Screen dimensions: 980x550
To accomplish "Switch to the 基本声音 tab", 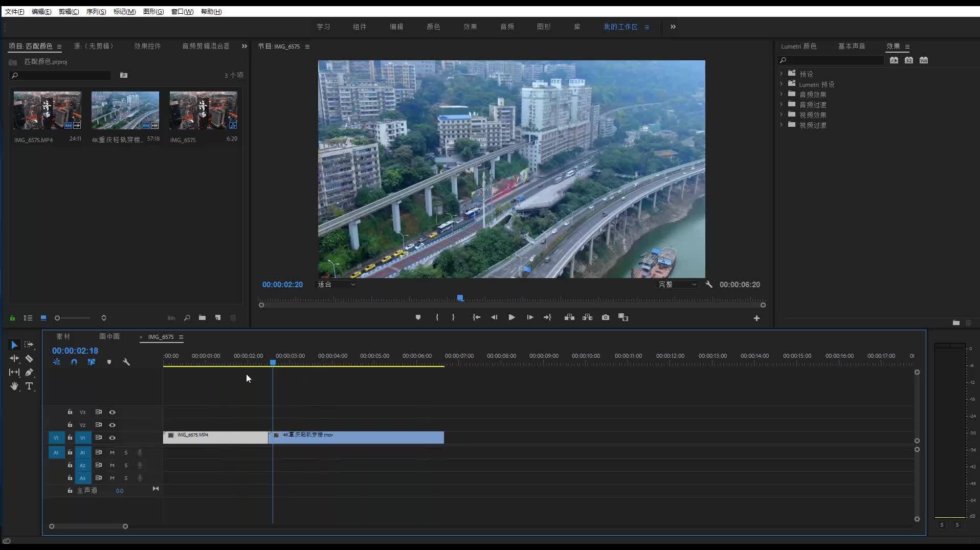I will [852, 46].
